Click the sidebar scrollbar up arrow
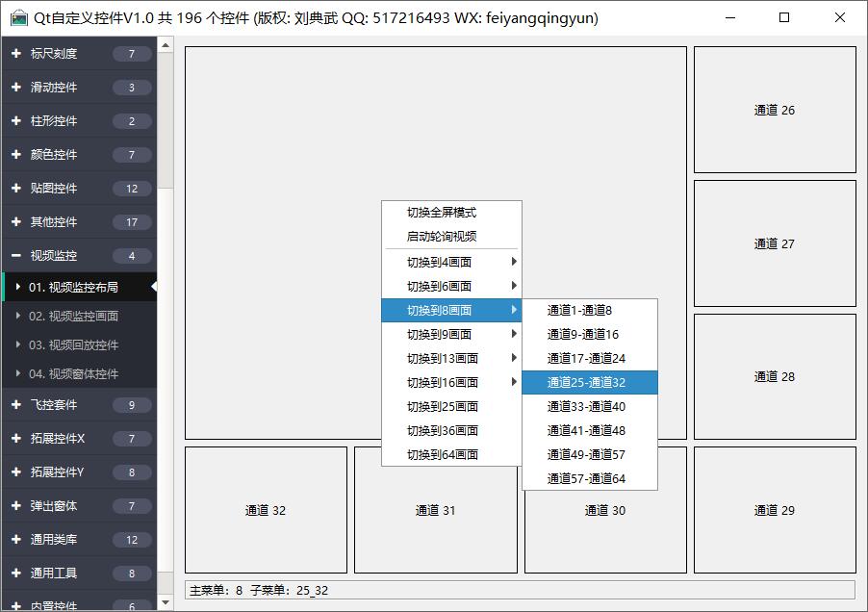This screenshot has width=868, height=612. coord(166,44)
